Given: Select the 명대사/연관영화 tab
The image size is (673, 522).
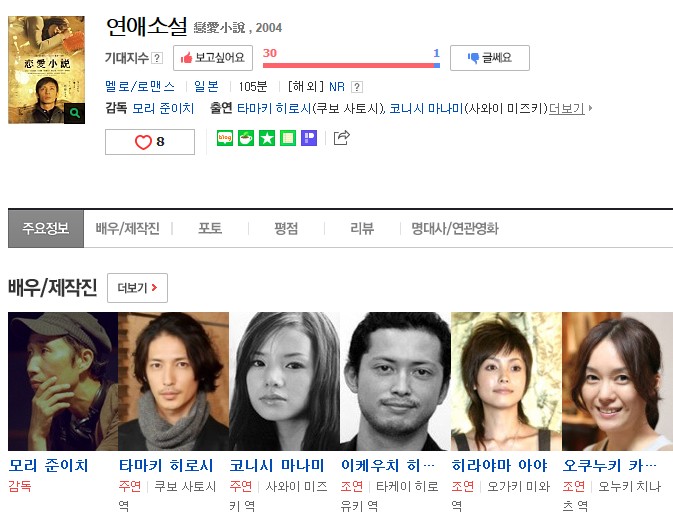Looking at the screenshot, I should [x=455, y=228].
